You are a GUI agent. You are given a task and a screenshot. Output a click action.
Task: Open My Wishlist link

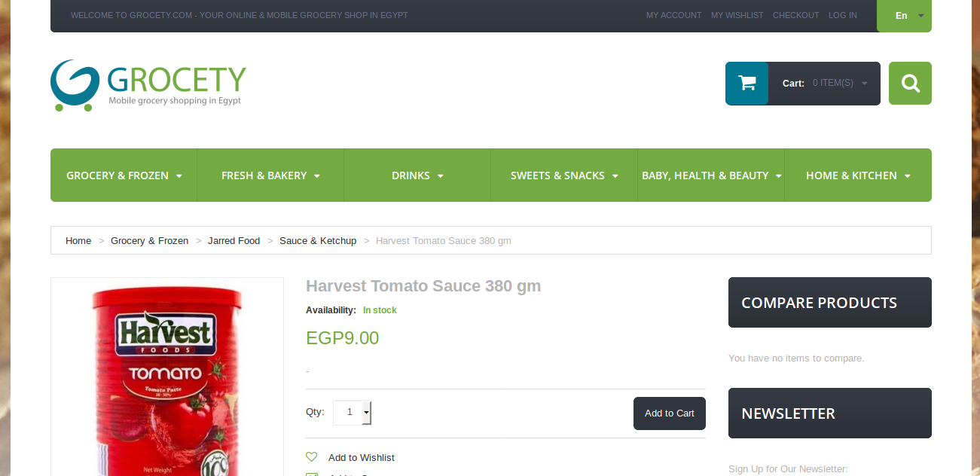click(737, 15)
